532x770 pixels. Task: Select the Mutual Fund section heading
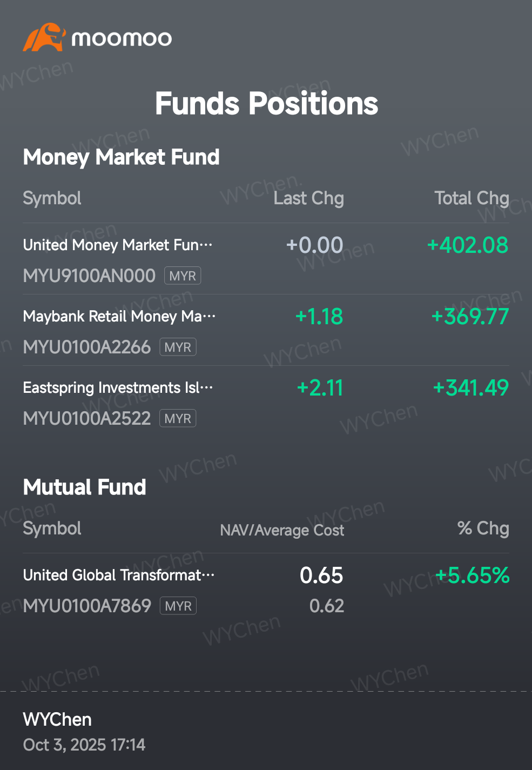[x=84, y=487]
